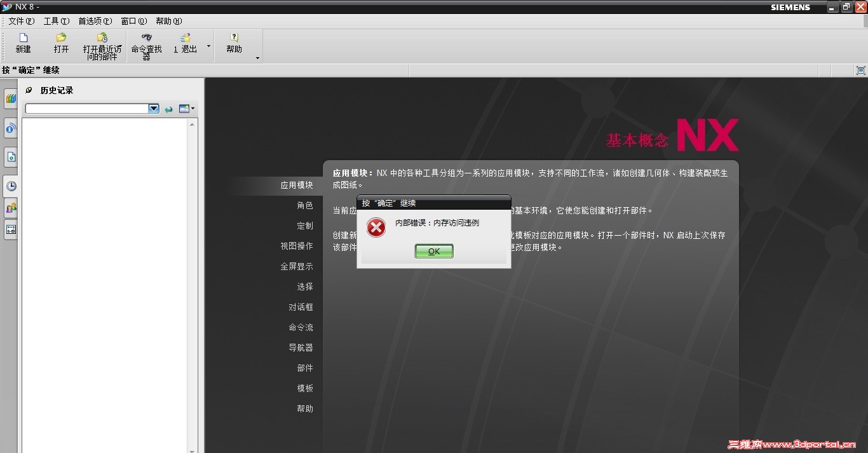Click the history filter input field

coord(87,109)
